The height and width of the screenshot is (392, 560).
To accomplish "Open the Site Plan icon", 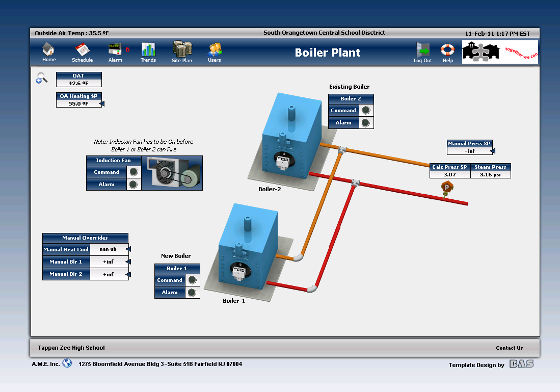I will pyautogui.click(x=182, y=49).
